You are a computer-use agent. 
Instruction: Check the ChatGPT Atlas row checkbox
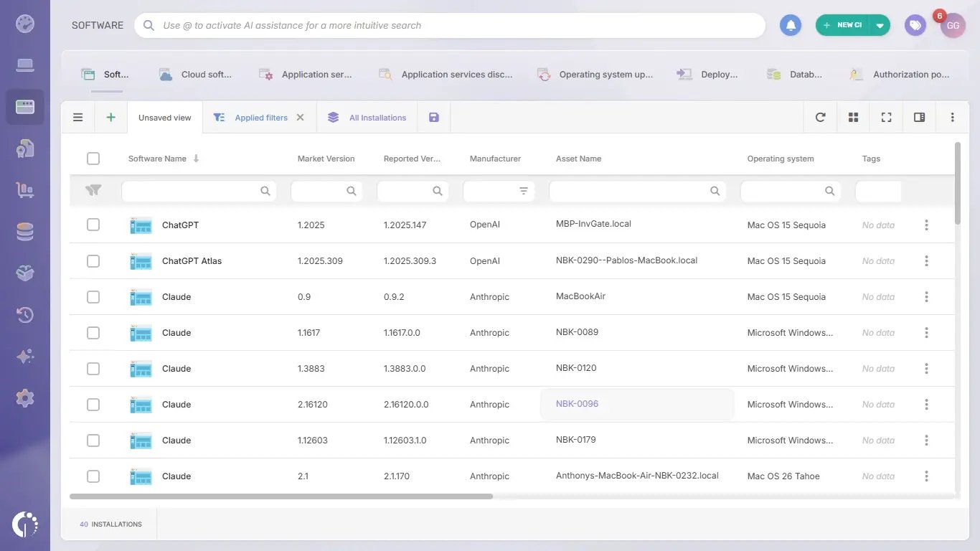click(93, 261)
